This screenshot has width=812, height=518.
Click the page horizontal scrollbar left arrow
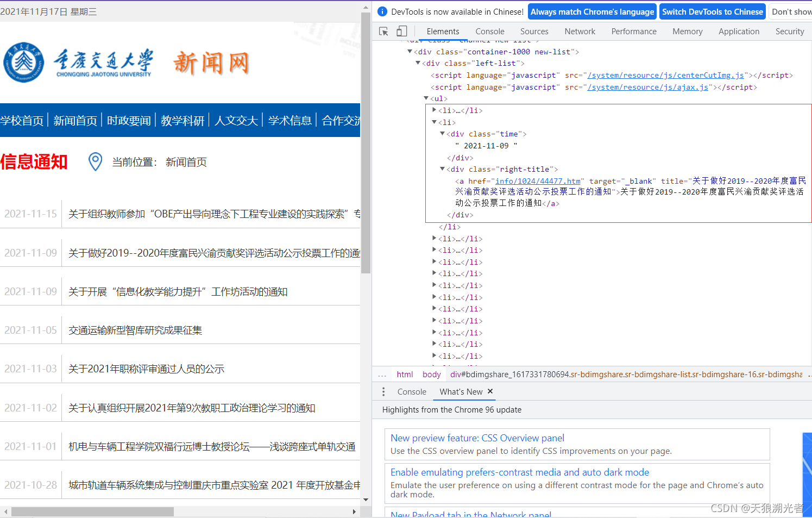click(5, 512)
